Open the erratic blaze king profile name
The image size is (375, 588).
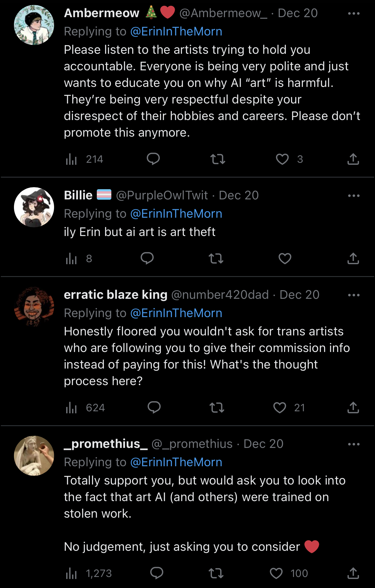pos(115,295)
